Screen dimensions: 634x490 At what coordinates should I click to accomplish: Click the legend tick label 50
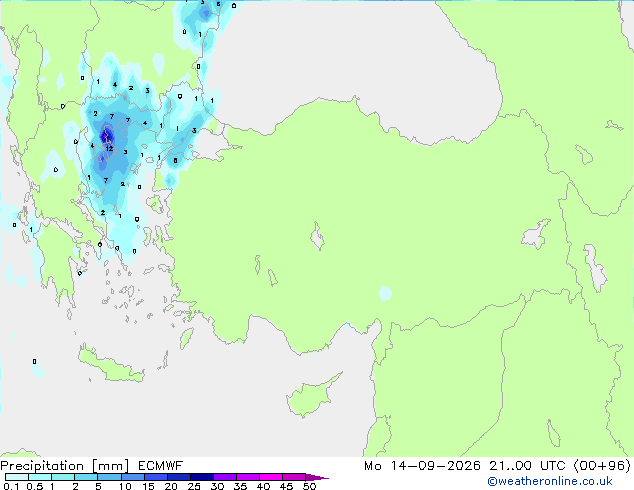pyautogui.click(x=309, y=486)
